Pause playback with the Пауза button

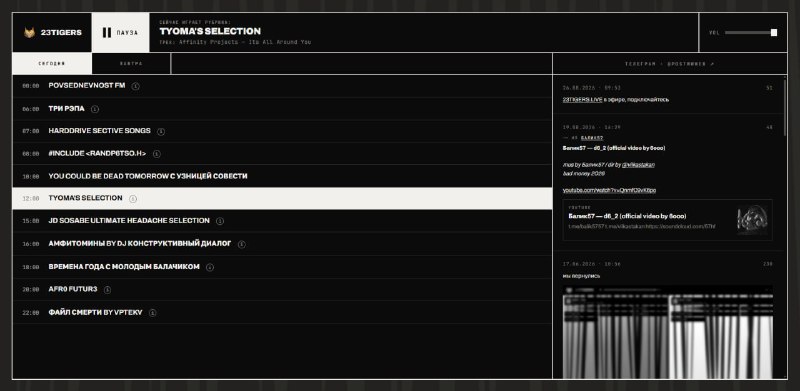(121, 33)
